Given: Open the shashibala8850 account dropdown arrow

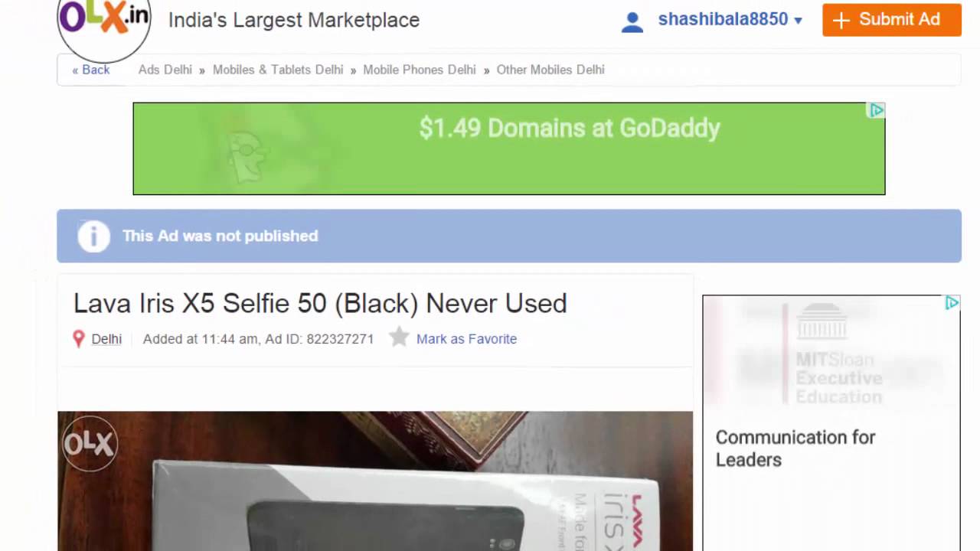Looking at the screenshot, I should click(x=798, y=21).
